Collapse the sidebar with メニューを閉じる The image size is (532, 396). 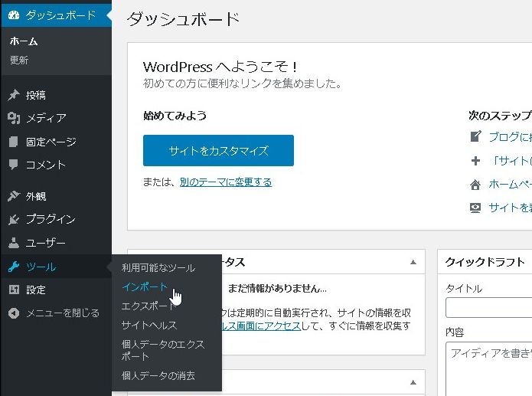click(54, 313)
